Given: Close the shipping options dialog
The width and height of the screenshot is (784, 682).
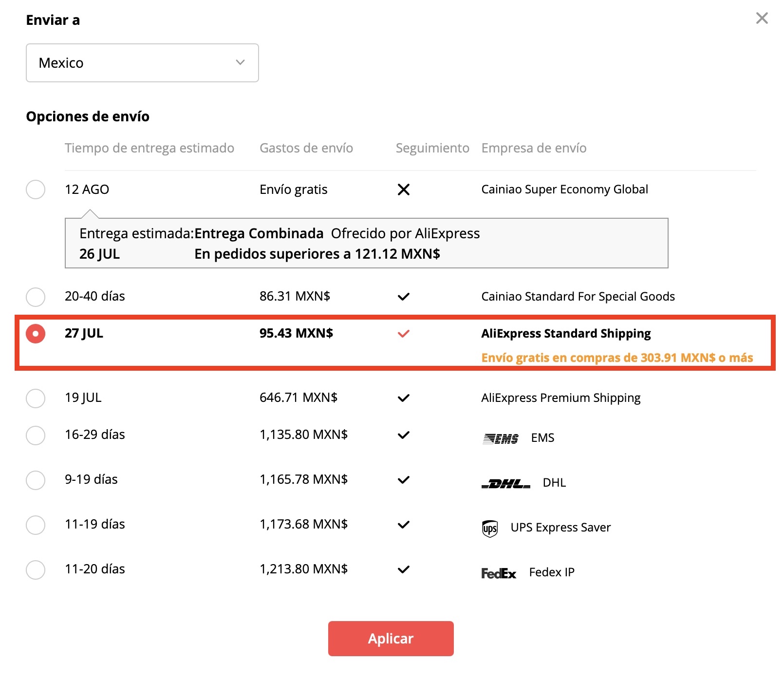Looking at the screenshot, I should [x=762, y=19].
